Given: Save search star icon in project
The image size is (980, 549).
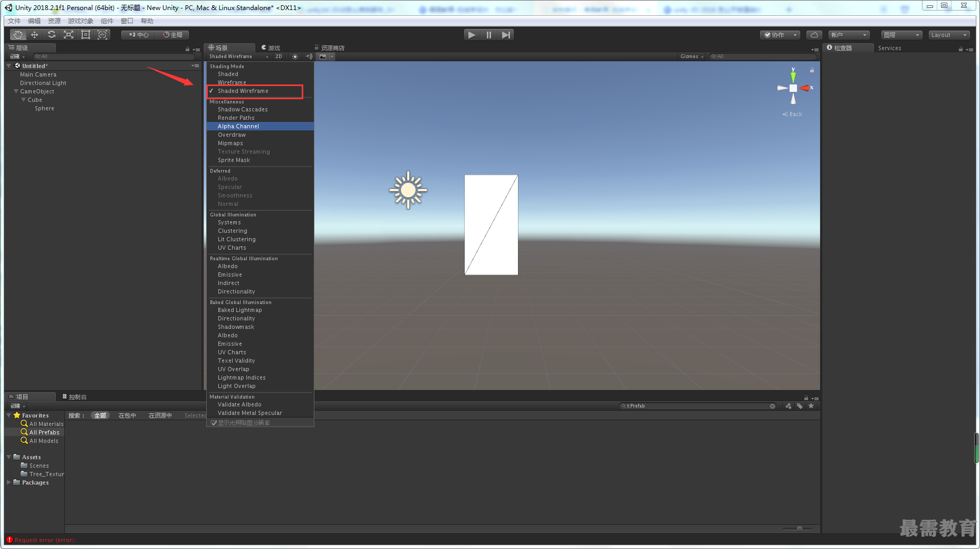Looking at the screenshot, I should (x=811, y=406).
